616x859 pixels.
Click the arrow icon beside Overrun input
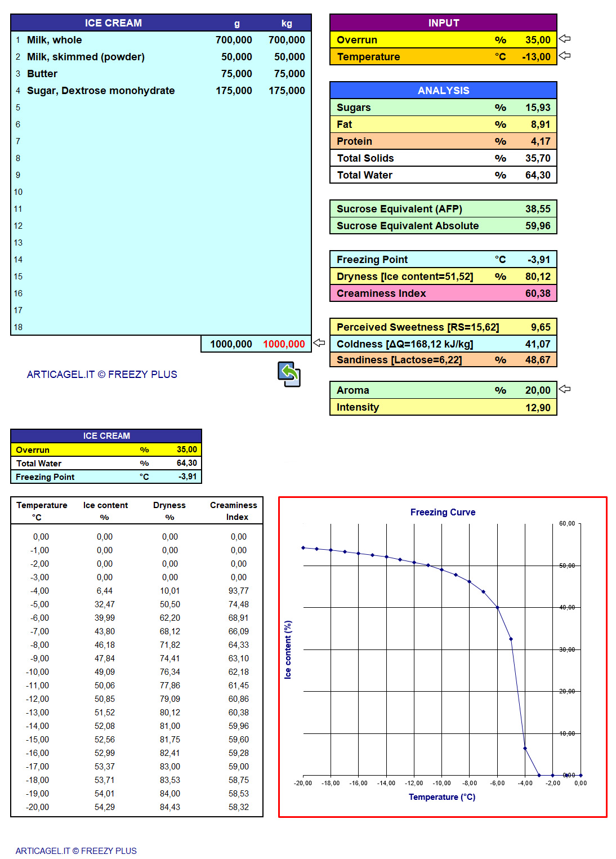tap(565, 39)
